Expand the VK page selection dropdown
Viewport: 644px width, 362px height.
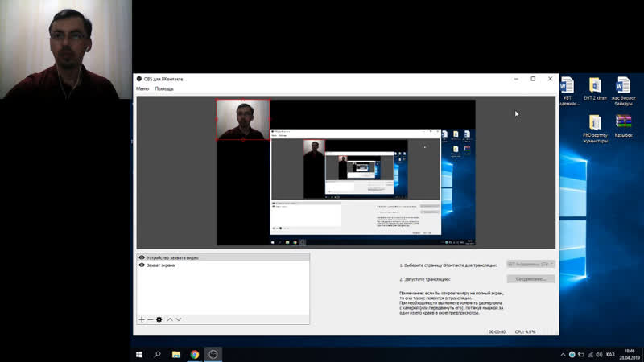(x=530, y=264)
